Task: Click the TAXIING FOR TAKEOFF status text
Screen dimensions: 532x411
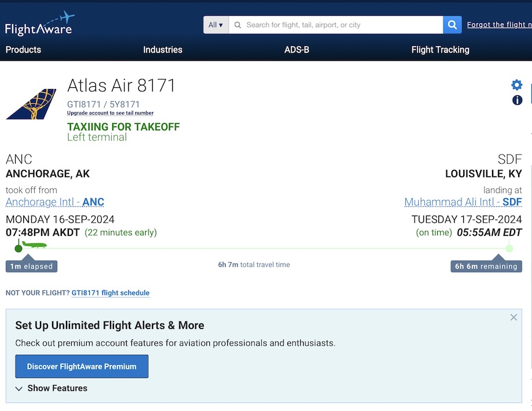Action: (124, 127)
